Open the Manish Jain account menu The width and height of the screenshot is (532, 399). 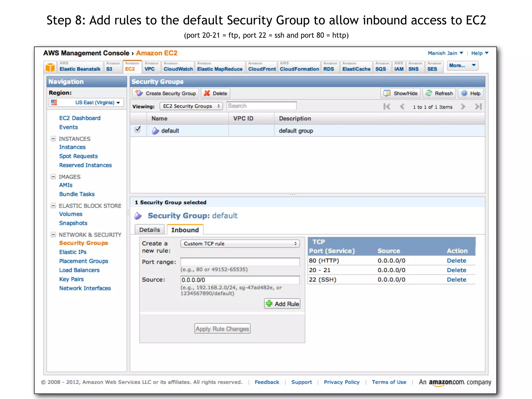445,53
